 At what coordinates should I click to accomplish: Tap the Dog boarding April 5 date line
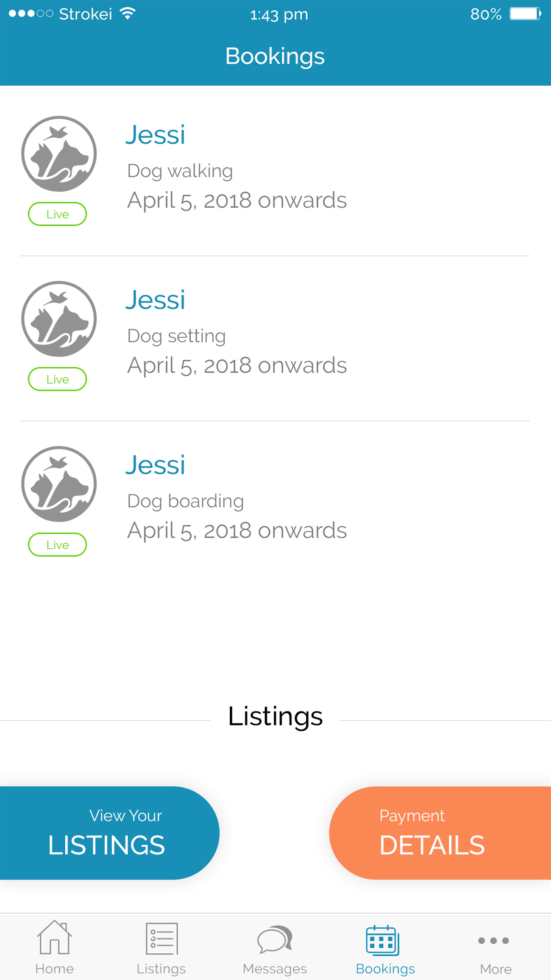pos(237,530)
